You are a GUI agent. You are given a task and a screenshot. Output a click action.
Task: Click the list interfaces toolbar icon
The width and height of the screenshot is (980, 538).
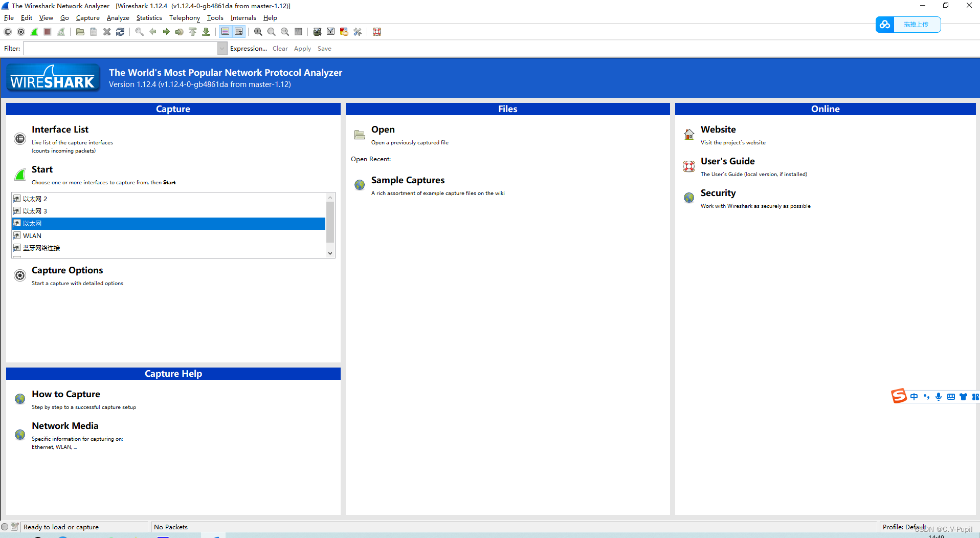pyautogui.click(x=8, y=32)
